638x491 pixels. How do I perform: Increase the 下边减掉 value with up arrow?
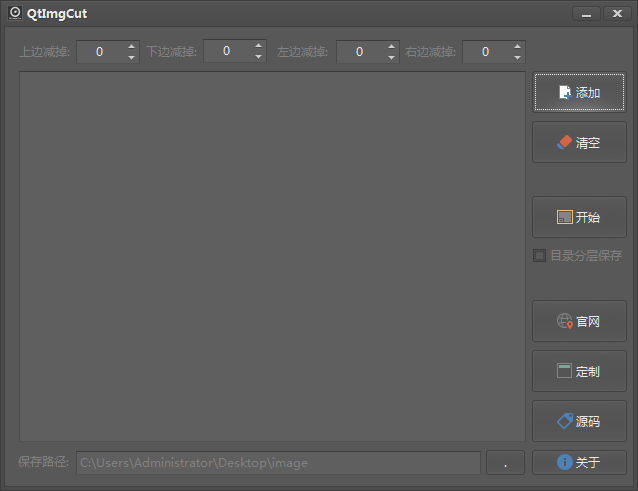pos(258,45)
